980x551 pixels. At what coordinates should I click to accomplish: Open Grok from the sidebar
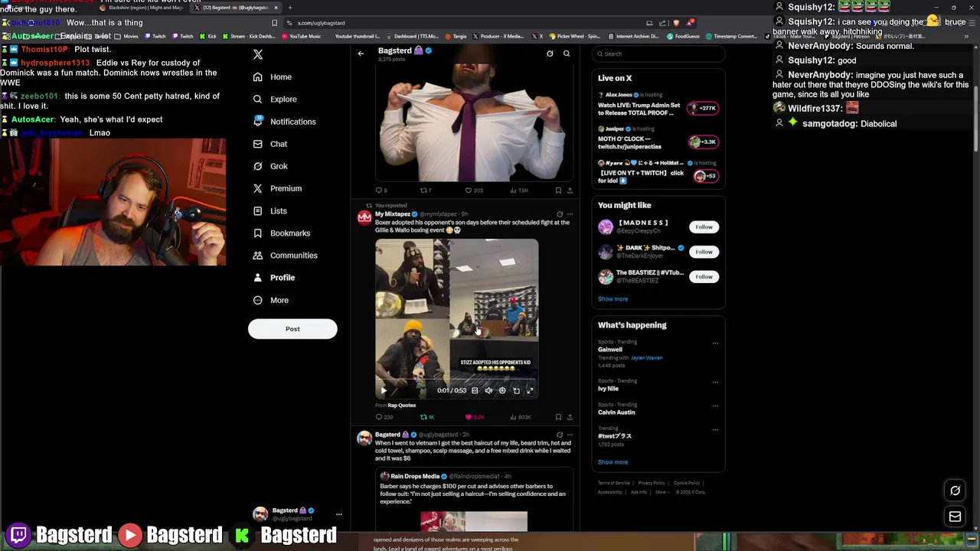[270, 166]
